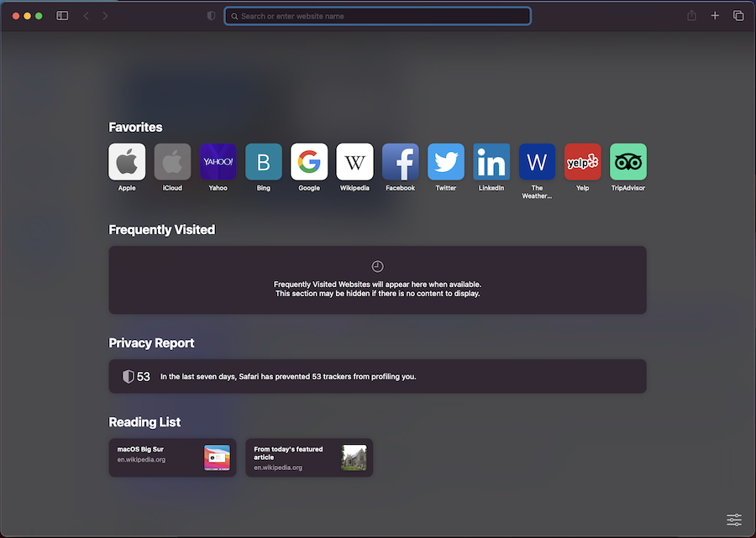
Task: Show the tab overview
Action: pos(738,16)
